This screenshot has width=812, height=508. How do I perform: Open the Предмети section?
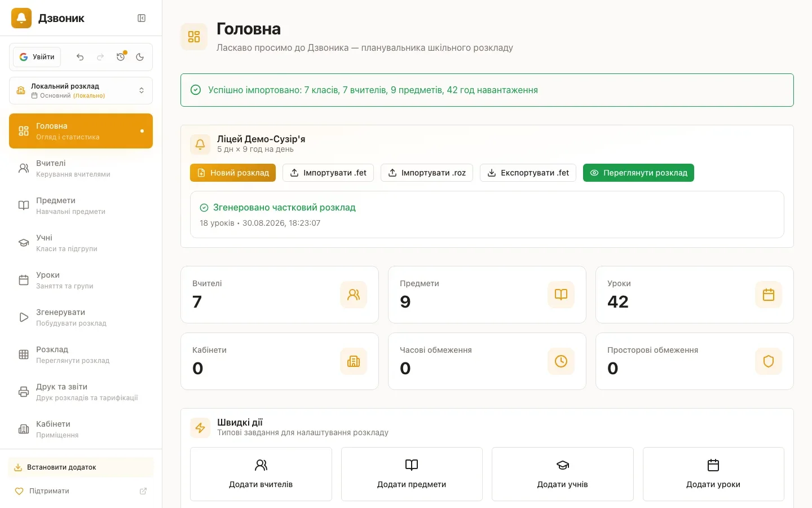pyautogui.click(x=81, y=205)
